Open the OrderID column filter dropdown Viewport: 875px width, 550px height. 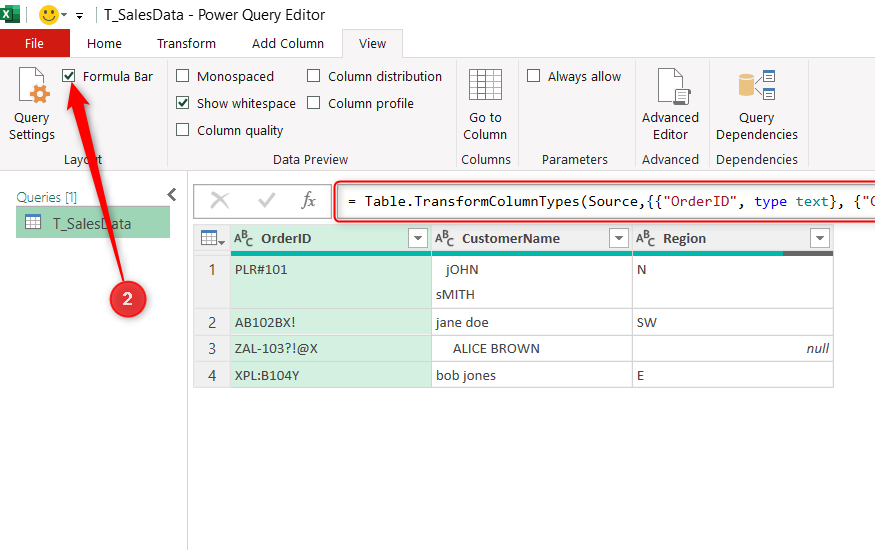[418, 238]
